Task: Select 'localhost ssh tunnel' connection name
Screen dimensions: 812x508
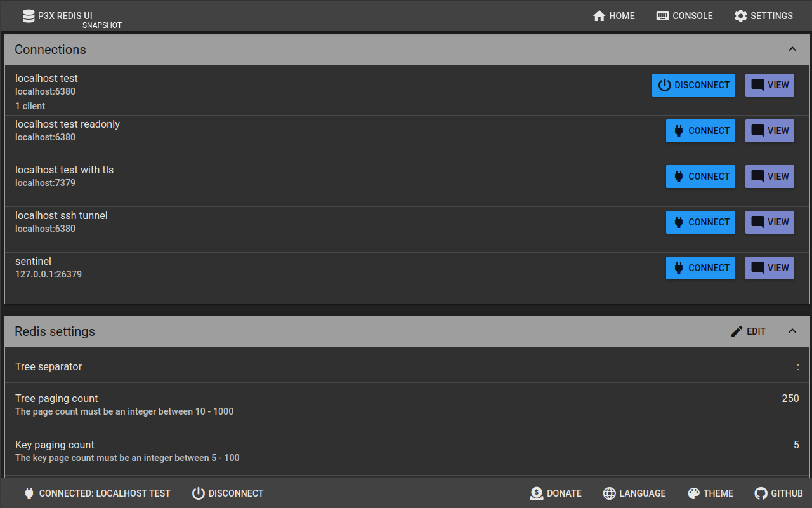Action: [61, 216]
